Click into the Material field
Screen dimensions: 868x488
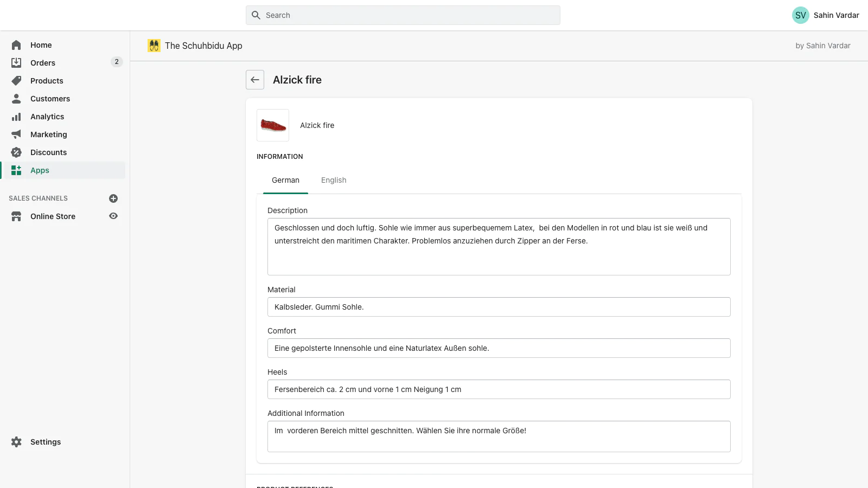tap(499, 307)
